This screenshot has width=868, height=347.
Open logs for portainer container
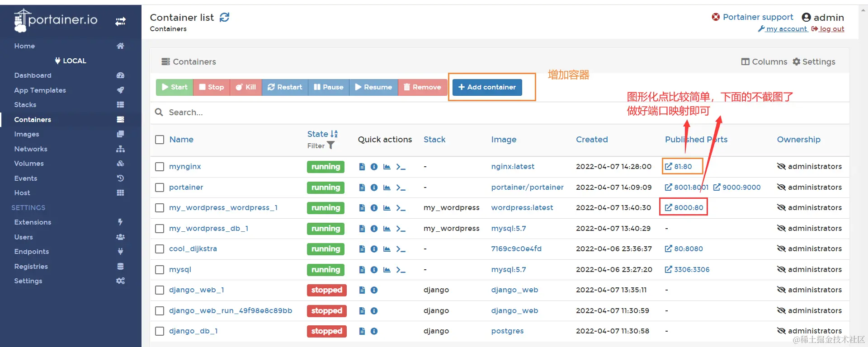[x=362, y=188]
